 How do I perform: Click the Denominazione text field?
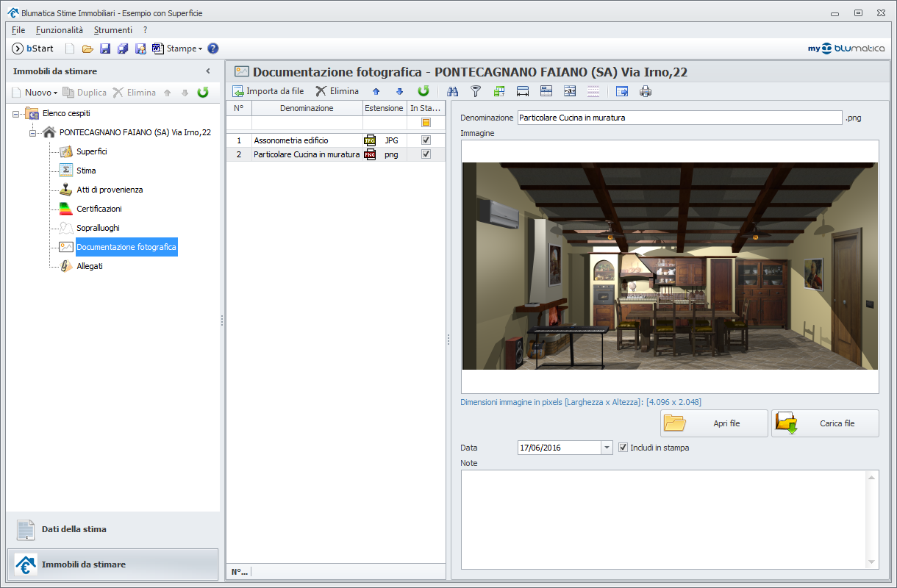click(x=679, y=118)
